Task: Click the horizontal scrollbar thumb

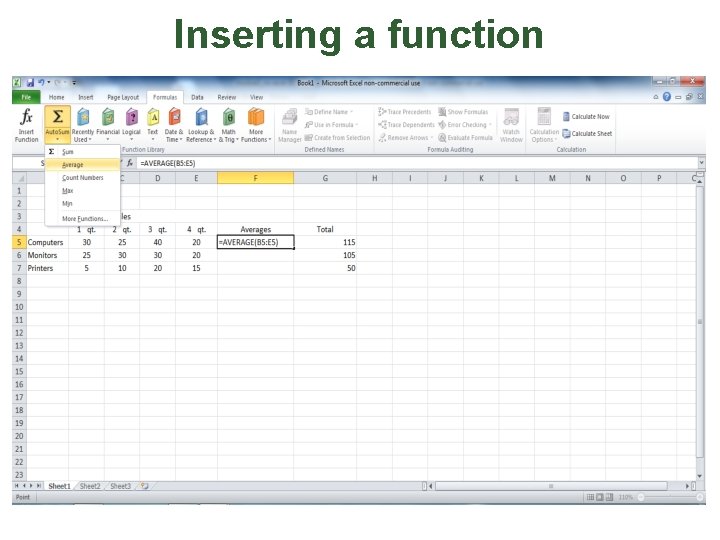Action: click(551, 486)
